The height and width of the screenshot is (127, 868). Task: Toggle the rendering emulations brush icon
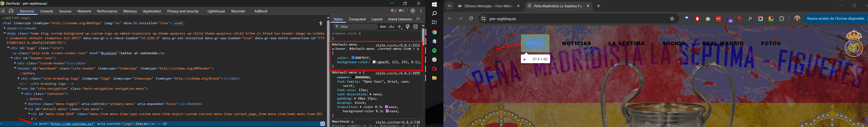[x=408, y=27]
